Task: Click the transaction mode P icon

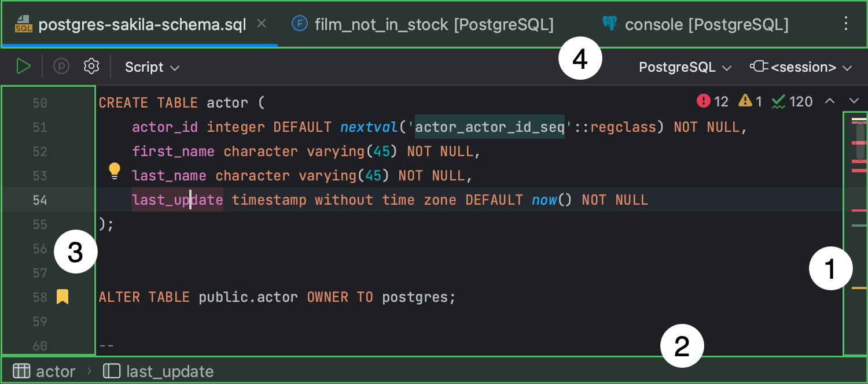Action: tap(61, 67)
